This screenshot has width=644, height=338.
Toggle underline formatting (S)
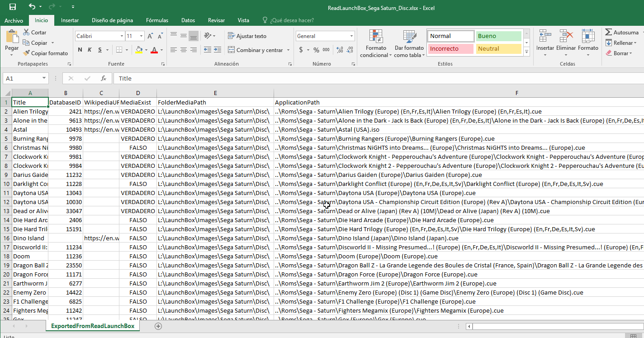pyautogui.click(x=99, y=50)
